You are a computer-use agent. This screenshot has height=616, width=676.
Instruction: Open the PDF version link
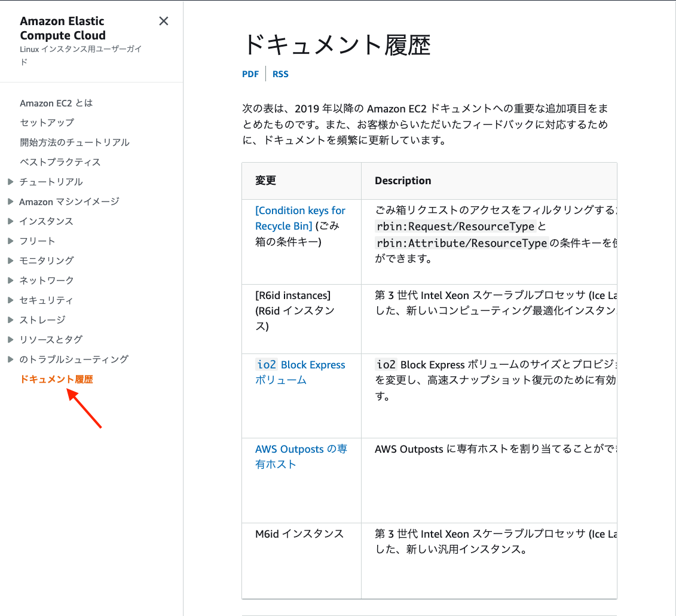(x=250, y=74)
